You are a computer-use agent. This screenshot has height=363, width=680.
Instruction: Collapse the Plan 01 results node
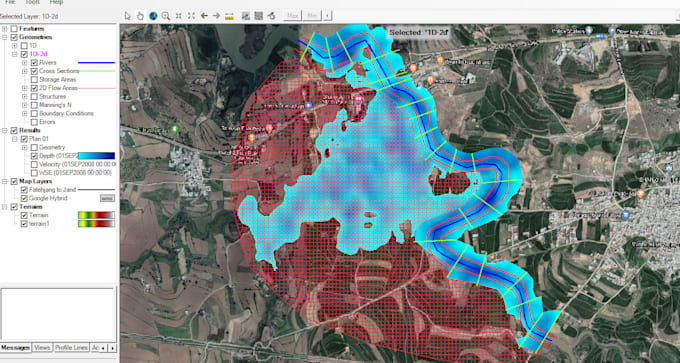(15, 139)
